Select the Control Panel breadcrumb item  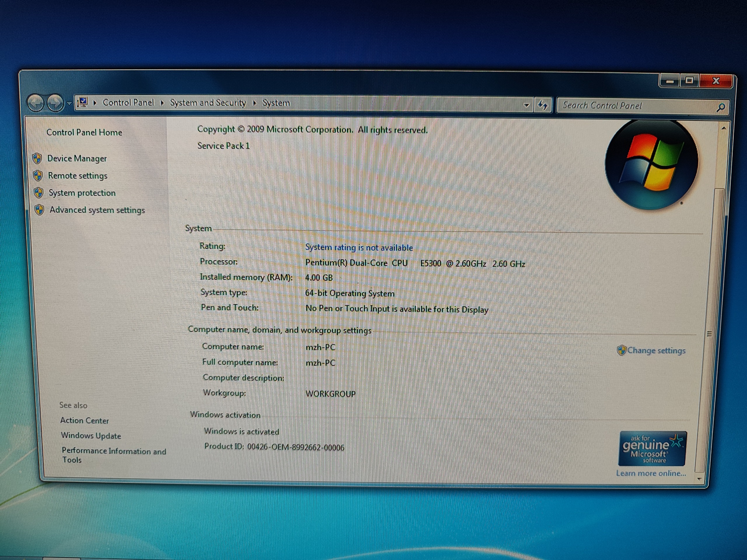(x=128, y=102)
